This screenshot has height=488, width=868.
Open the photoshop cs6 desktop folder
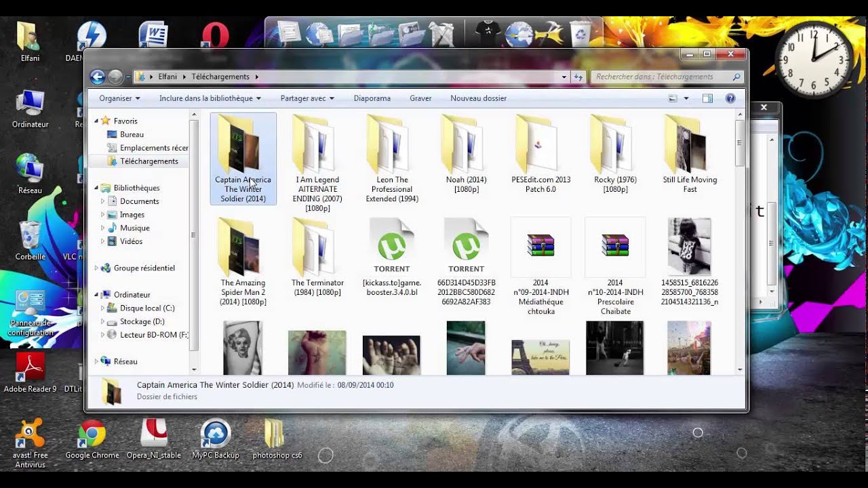pyautogui.click(x=277, y=439)
